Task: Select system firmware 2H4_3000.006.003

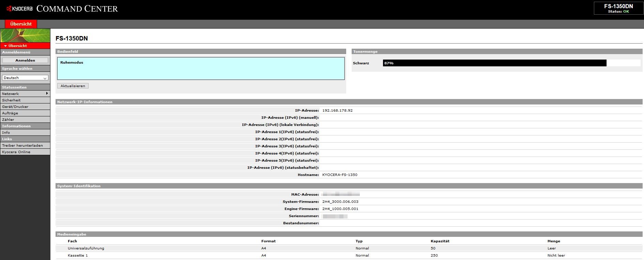Action: coord(340,201)
